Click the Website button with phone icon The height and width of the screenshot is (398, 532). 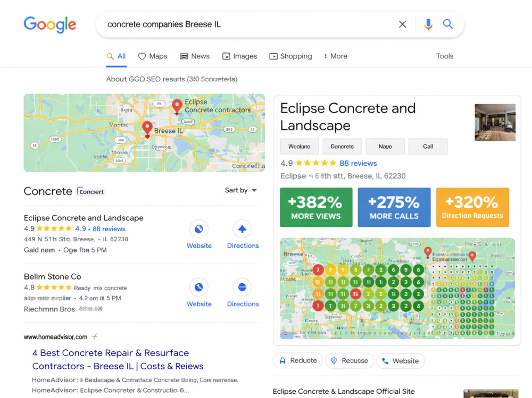click(401, 361)
